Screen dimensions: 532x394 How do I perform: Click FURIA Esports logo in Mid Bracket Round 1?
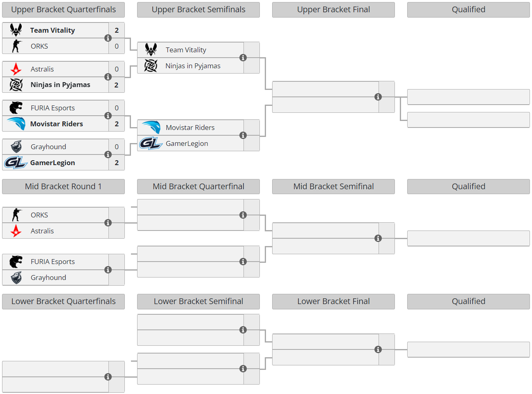pyautogui.click(x=16, y=262)
